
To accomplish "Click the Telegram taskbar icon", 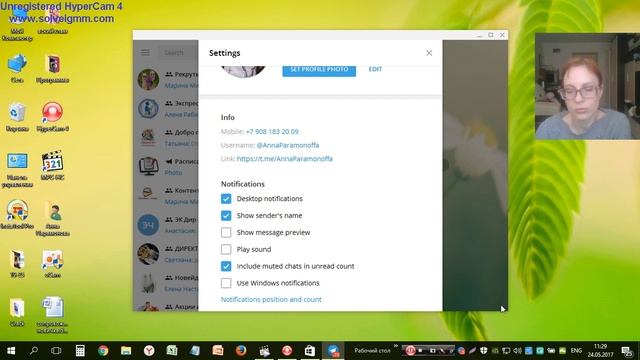I will tap(333, 351).
